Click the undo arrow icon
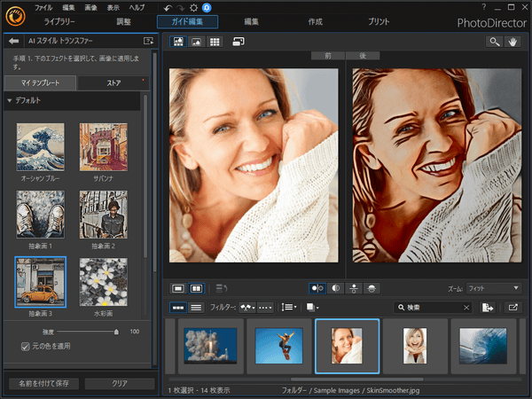532x399 pixels. pyautogui.click(x=168, y=8)
